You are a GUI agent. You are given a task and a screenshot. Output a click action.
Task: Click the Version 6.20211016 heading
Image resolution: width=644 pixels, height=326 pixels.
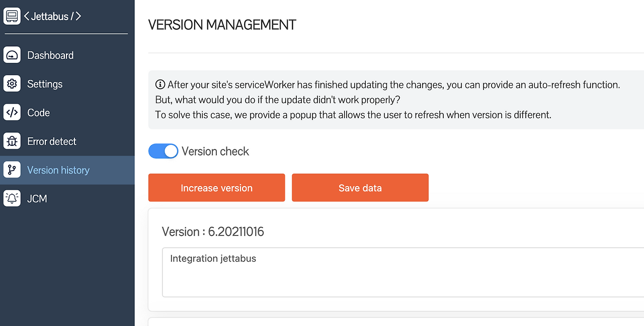213,231
